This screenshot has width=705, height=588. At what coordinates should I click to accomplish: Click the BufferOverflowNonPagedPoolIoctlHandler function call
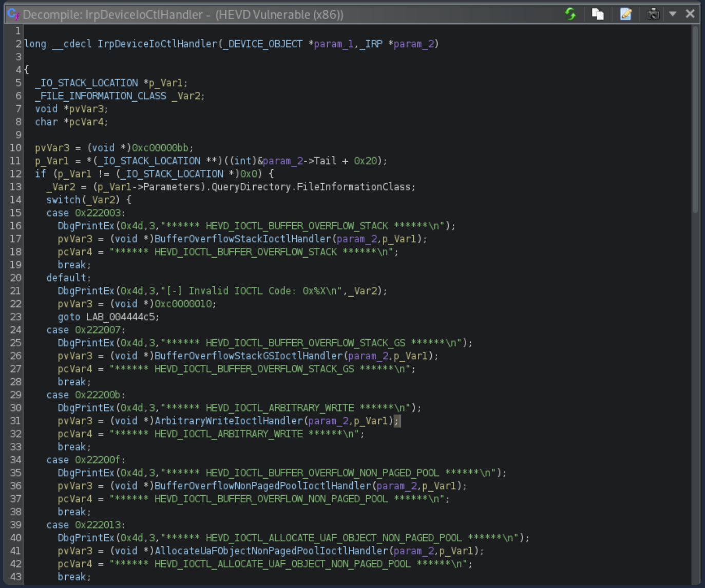point(263,486)
